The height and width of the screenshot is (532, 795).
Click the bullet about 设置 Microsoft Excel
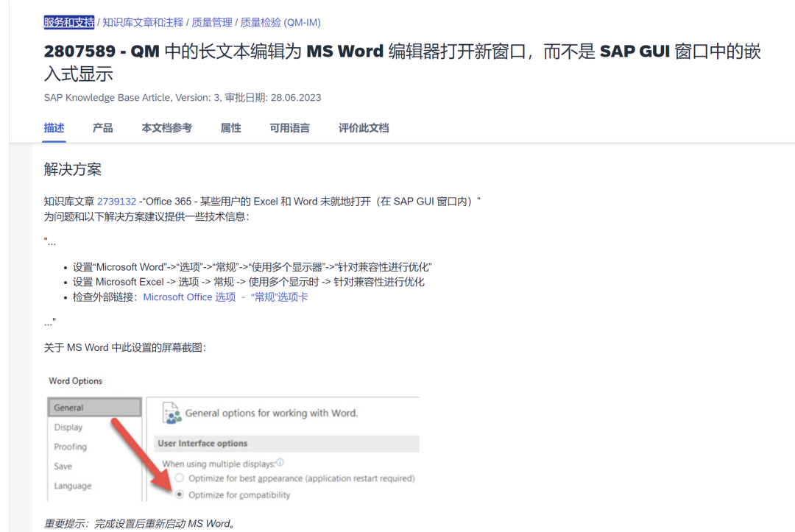(249, 282)
